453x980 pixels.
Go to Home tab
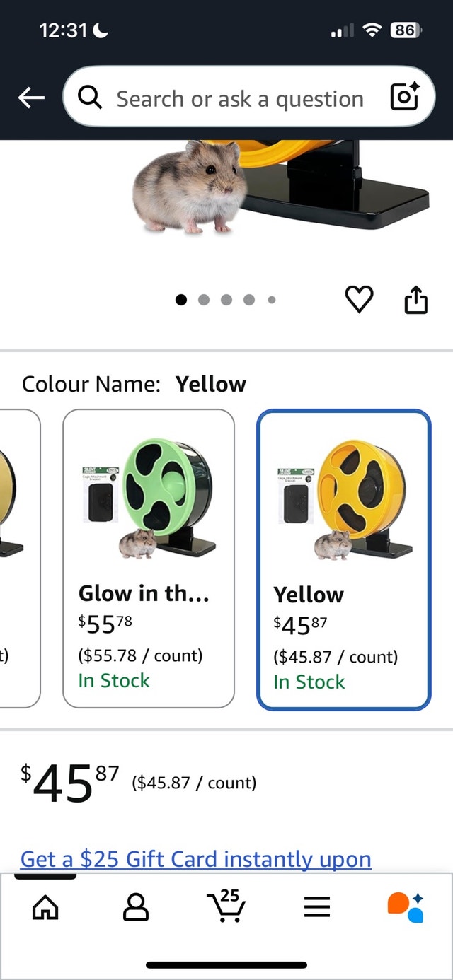pyautogui.click(x=45, y=906)
